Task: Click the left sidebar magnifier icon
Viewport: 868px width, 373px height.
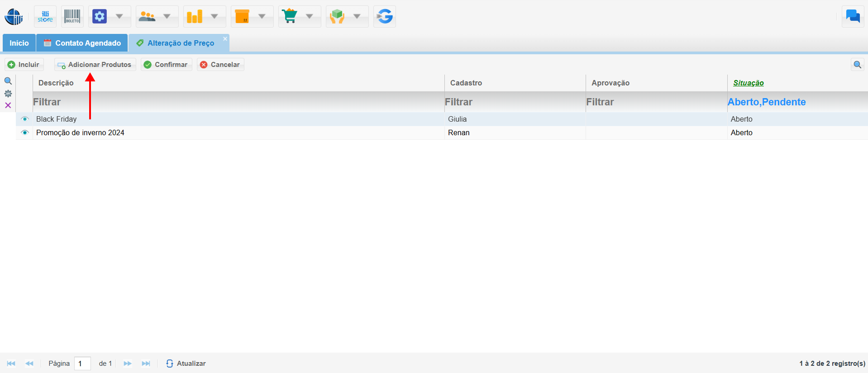Action: pos(8,81)
